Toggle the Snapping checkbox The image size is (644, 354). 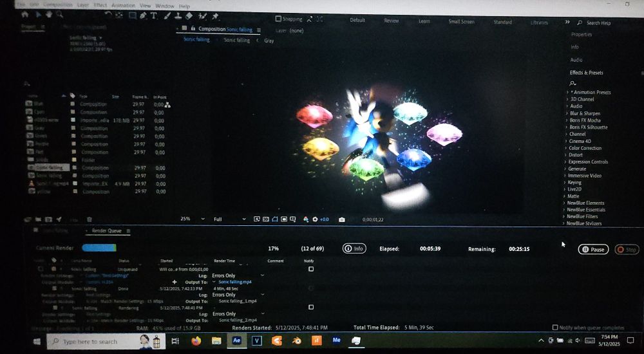click(278, 19)
